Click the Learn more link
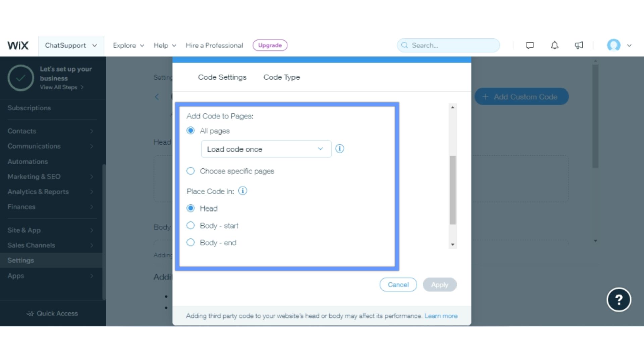The width and height of the screenshot is (644, 362). click(441, 316)
